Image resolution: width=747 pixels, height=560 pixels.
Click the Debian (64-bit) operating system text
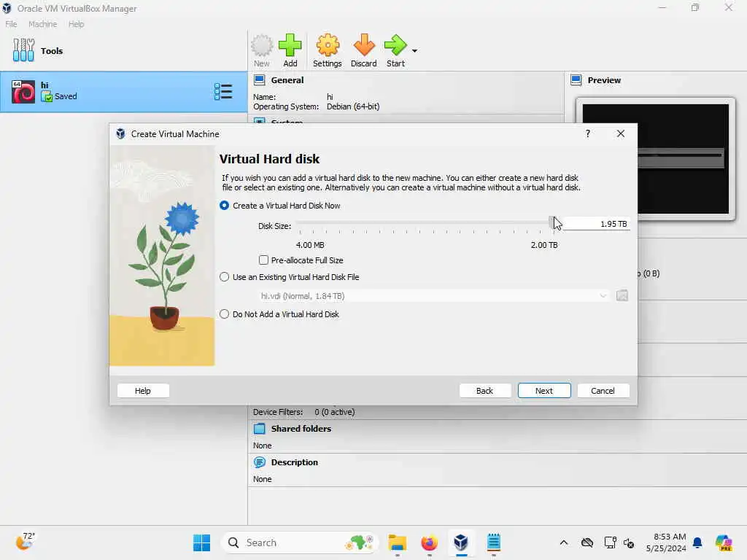click(353, 106)
